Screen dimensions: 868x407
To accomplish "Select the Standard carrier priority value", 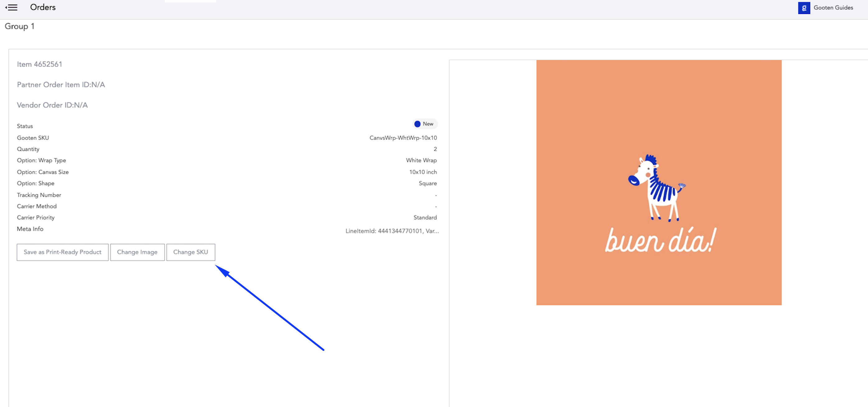I will click(x=425, y=217).
